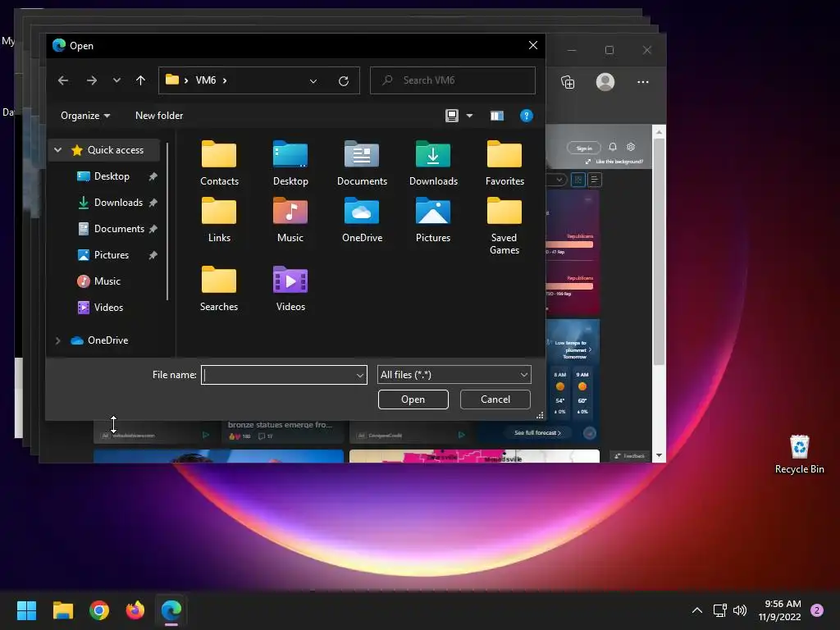Collapse the Quick access tree node
The height and width of the screenshot is (630, 840).
[58, 150]
